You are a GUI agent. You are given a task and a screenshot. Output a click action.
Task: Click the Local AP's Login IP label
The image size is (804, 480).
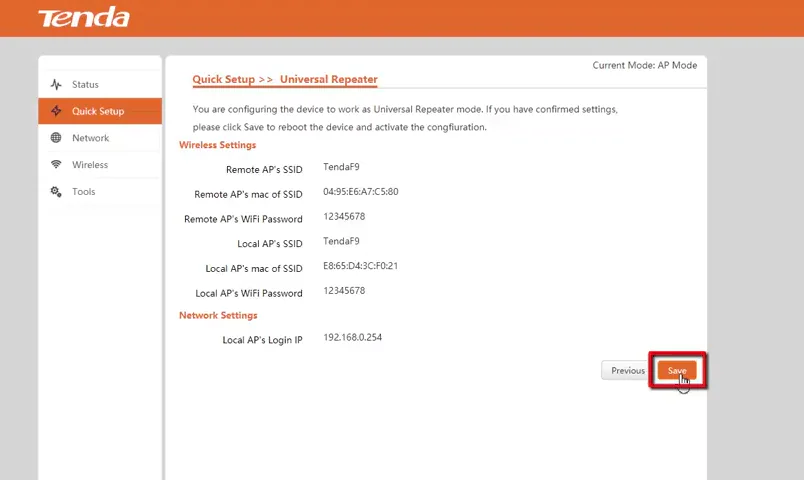point(263,339)
